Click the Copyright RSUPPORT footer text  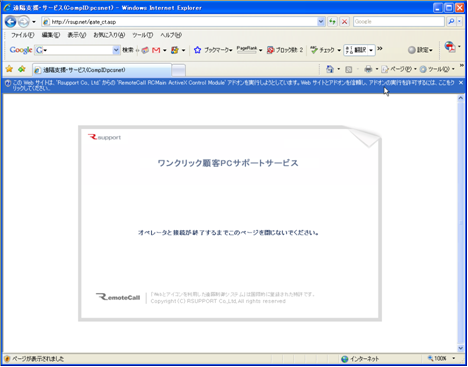coord(218,301)
